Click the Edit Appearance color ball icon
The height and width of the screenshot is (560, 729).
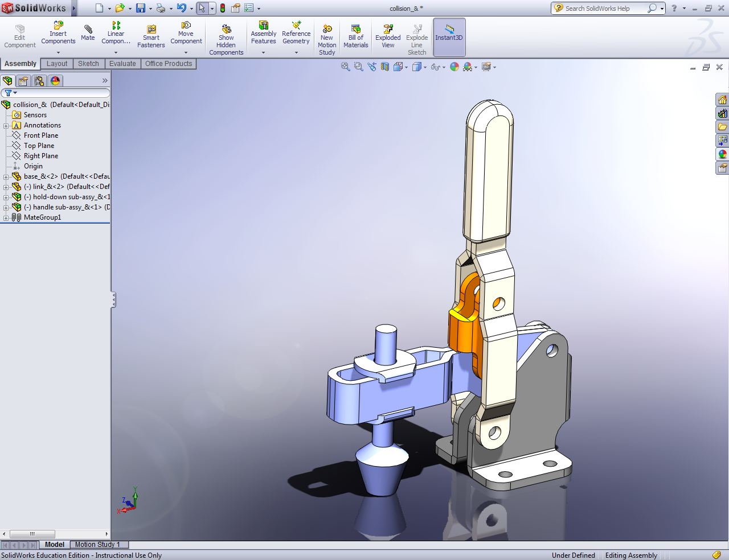click(x=454, y=67)
